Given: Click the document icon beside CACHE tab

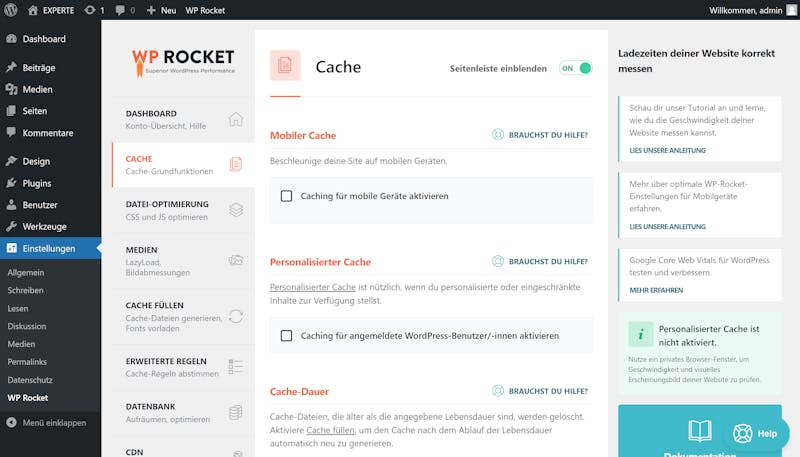Looking at the screenshot, I should click(x=236, y=164).
